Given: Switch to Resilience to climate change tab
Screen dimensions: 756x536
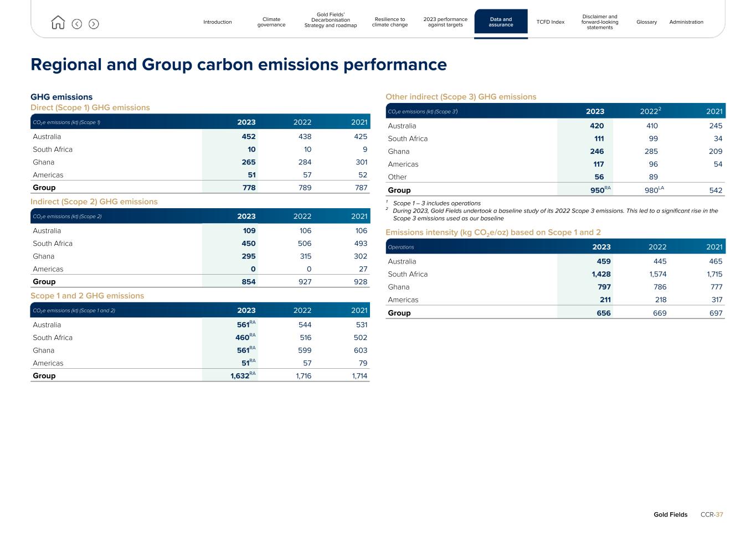Looking at the screenshot, I should [389, 22].
